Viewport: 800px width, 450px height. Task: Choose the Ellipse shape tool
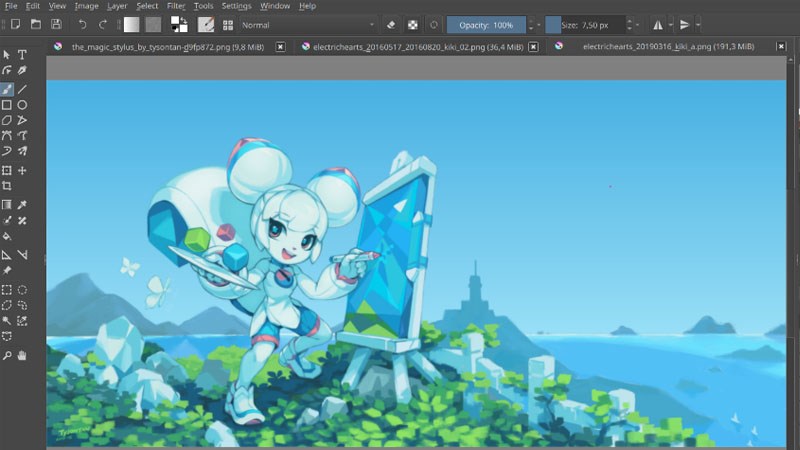pyautogui.click(x=22, y=105)
